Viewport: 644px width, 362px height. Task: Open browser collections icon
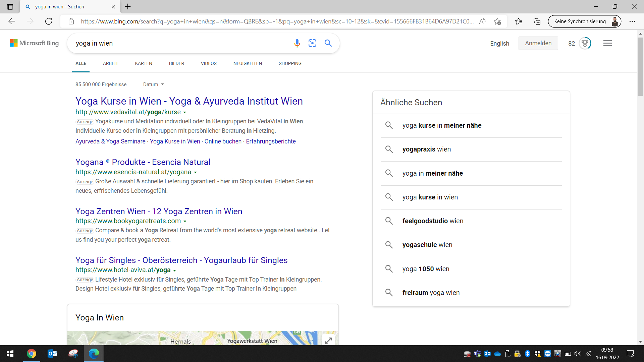coord(537,21)
